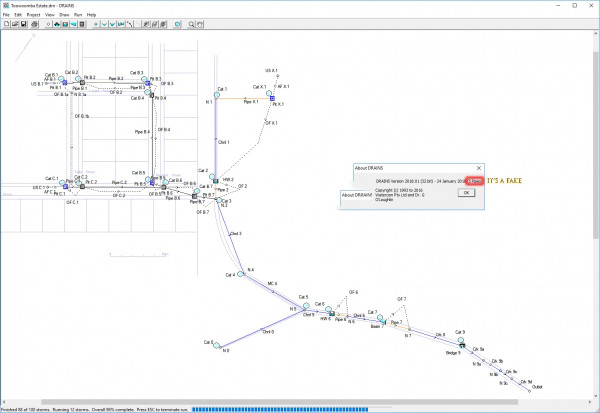Close the About DRAINS dialog with X
Viewport: 600px width, 413px height.
pyautogui.click(x=478, y=169)
